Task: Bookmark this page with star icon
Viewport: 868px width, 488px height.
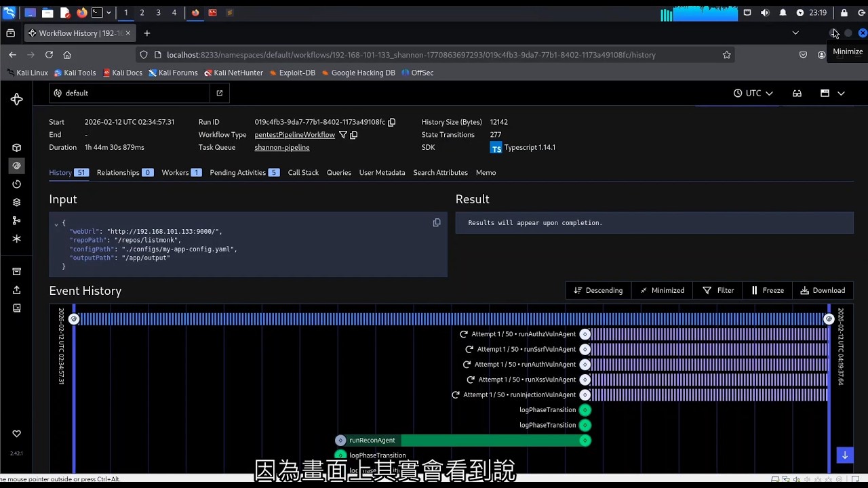Action: (727, 55)
